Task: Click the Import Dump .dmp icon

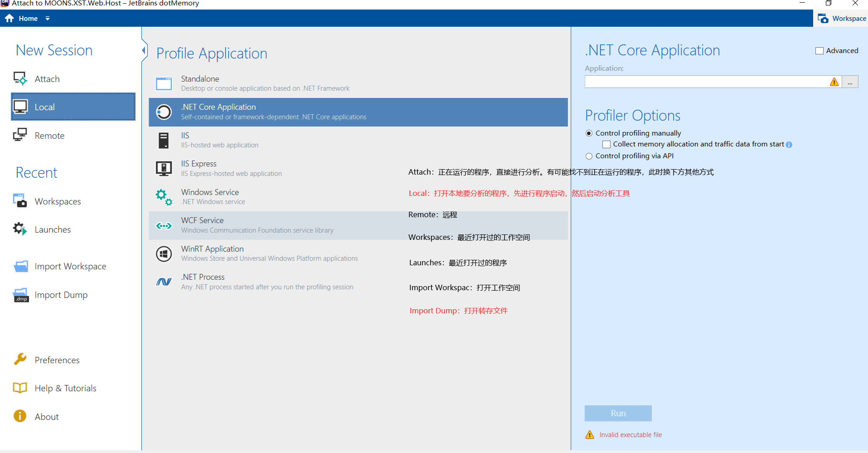Action: 21,295
